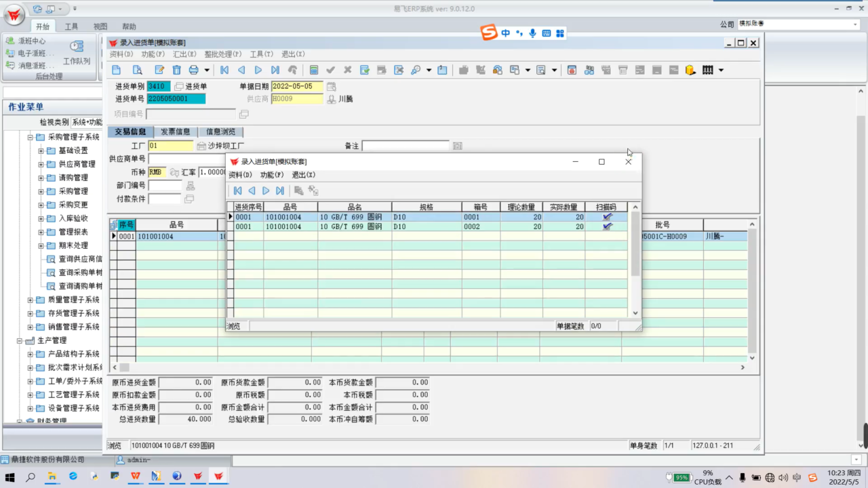Viewport: 868px width, 488px height.
Task: Click the 备注 input field
Action: 406,146
